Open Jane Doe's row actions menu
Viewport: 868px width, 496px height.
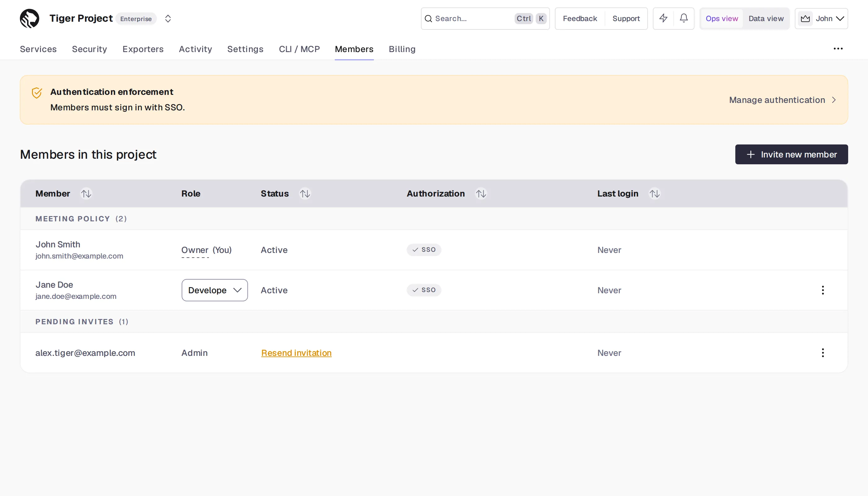click(823, 290)
